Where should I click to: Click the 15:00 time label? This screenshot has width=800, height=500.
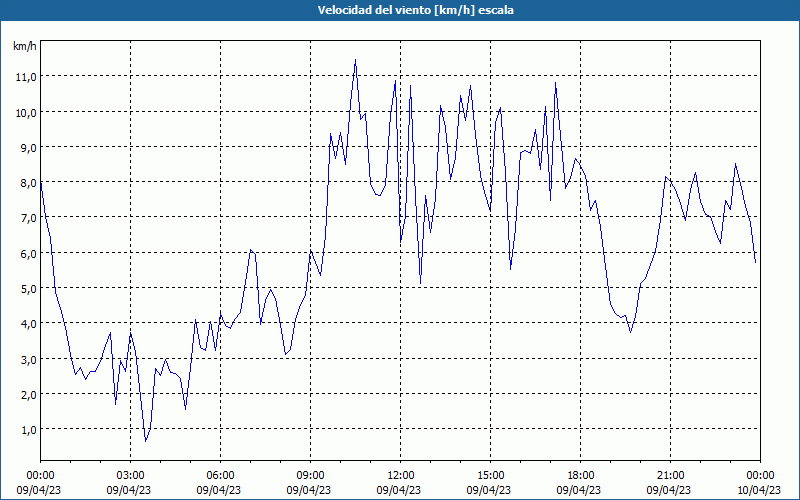pyautogui.click(x=490, y=476)
